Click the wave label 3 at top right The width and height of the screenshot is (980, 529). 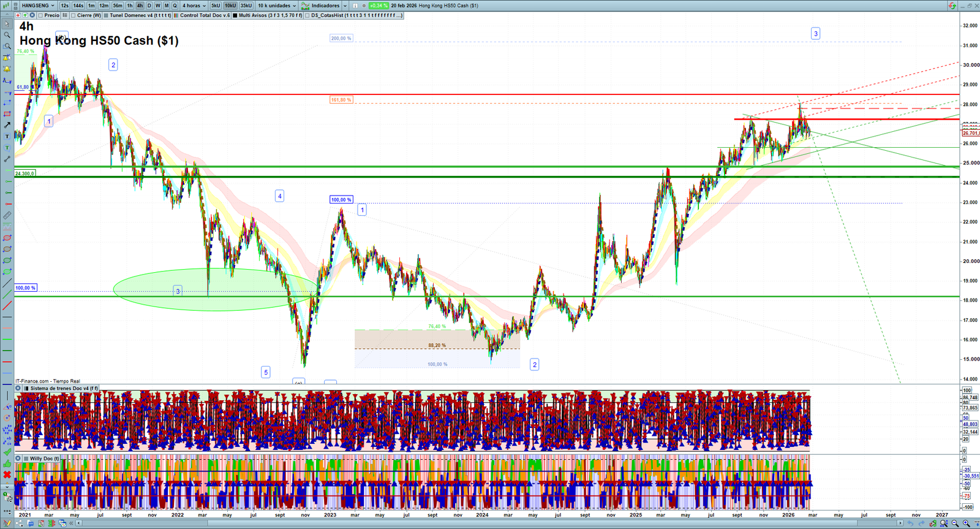815,34
